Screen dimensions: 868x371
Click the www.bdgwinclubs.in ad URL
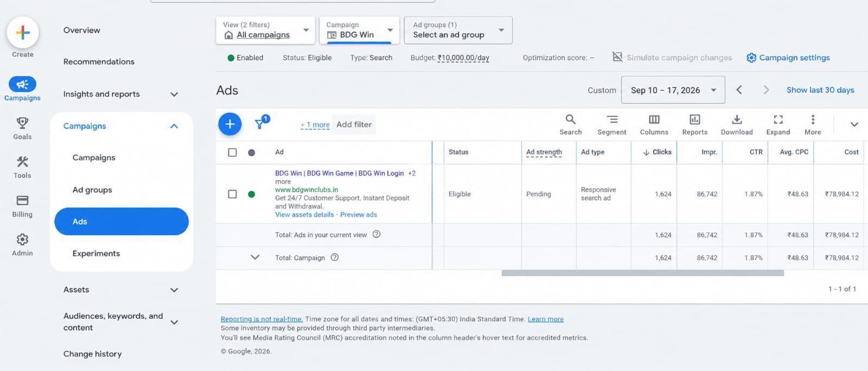pyautogui.click(x=307, y=190)
